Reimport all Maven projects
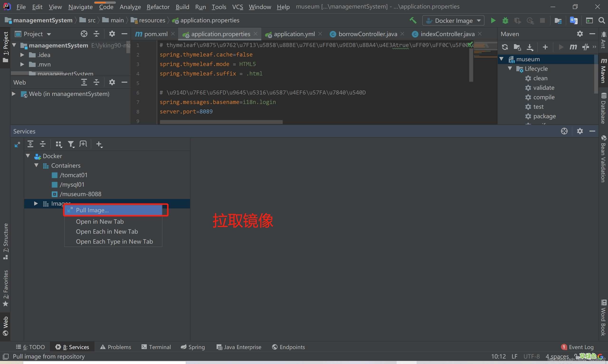The height and width of the screenshot is (364, 608). [505, 47]
